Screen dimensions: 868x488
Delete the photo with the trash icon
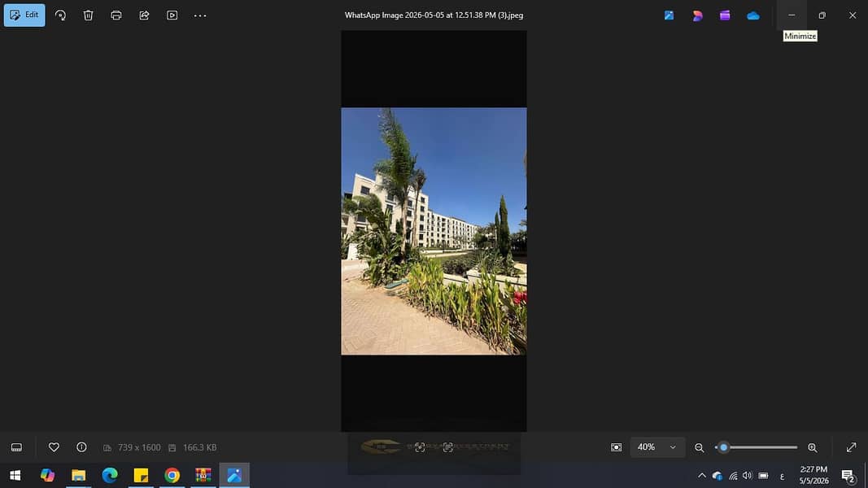coord(88,15)
